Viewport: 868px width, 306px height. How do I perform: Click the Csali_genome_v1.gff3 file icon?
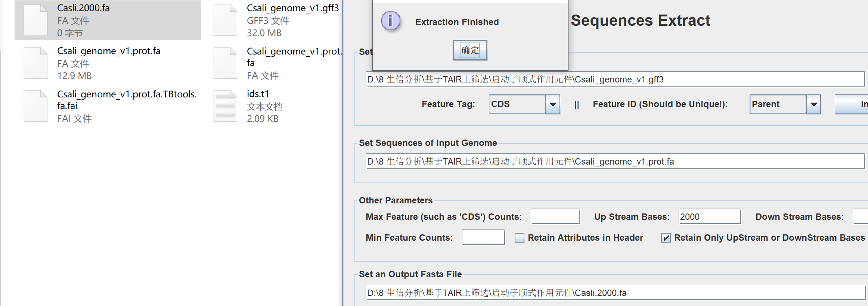coord(225,20)
